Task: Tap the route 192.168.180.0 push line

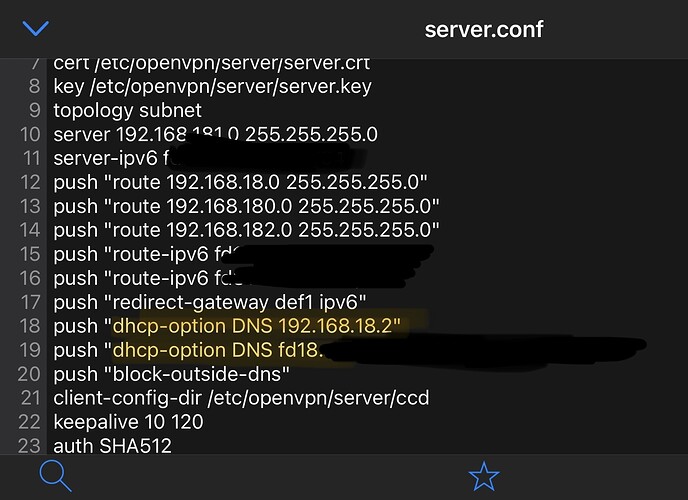Action: pos(246,206)
